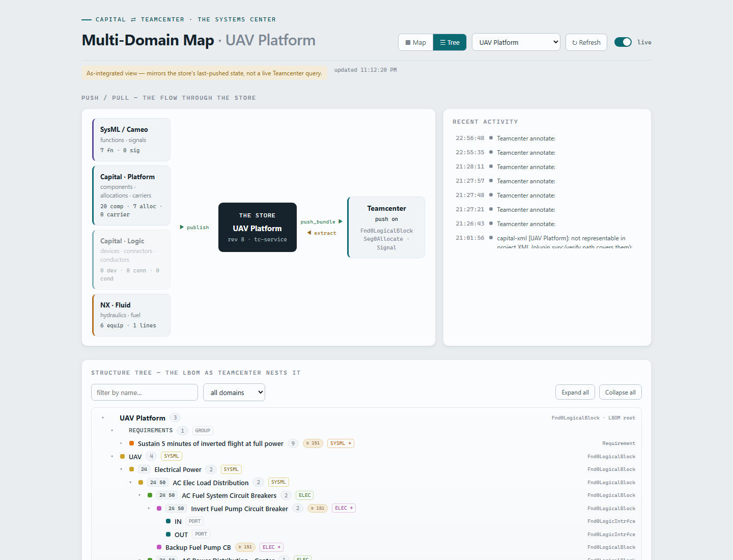This screenshot has width=733, height=560.
Task: Click the ELEC tag on AC Fuel System row
Action: [304, 495]
